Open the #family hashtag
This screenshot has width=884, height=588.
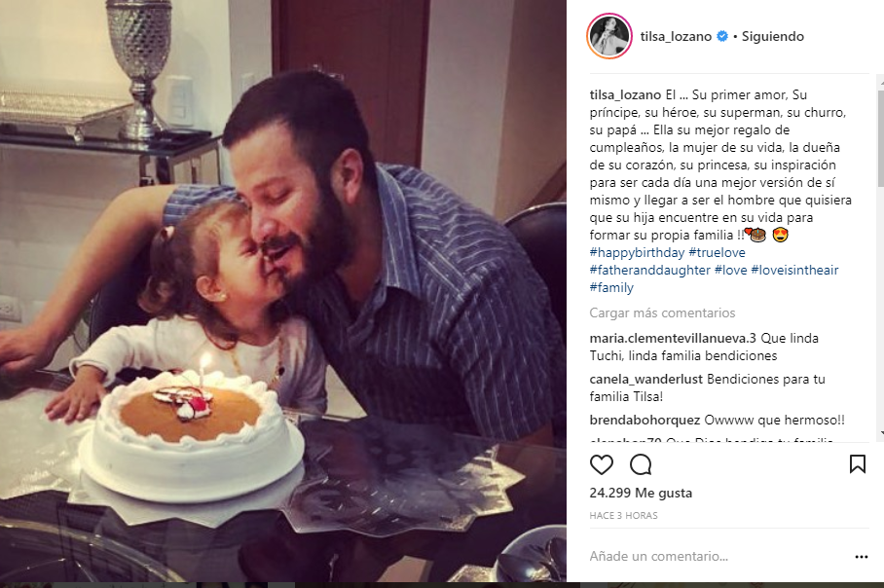(611, 287)
